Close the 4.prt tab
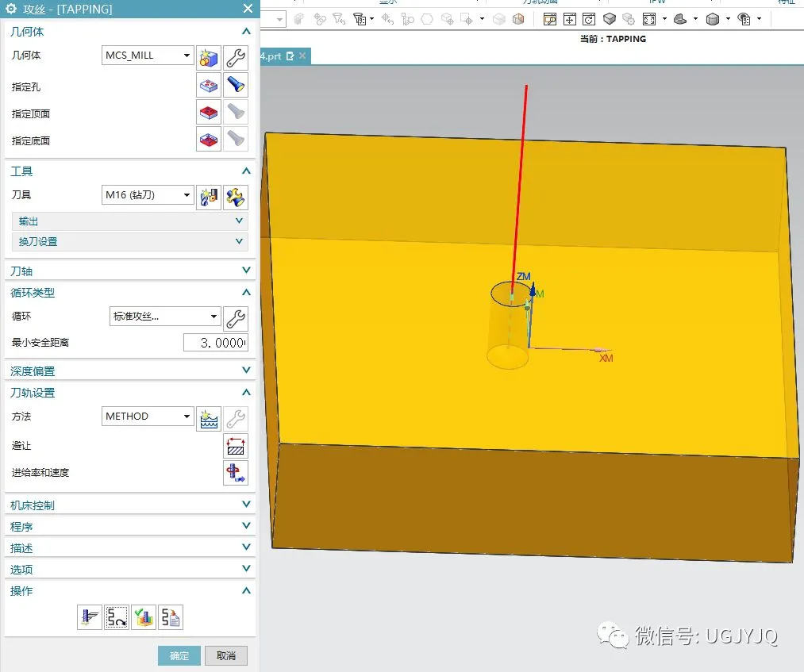Image resolution: width=804 pixels, height=672 pixels. (x=302, y=56)
